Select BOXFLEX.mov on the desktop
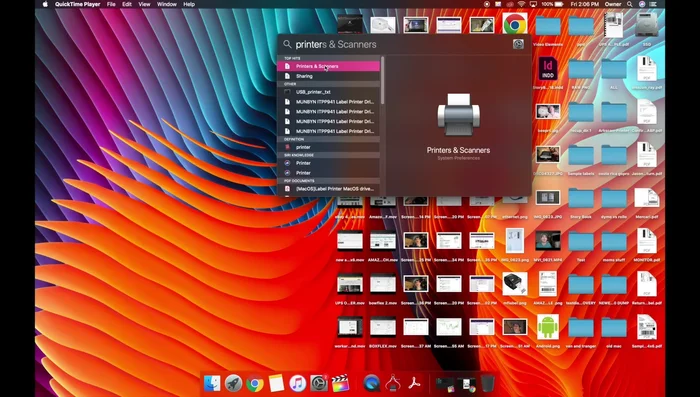The height and width of the screenshot is (397, 700). [383, 327]
